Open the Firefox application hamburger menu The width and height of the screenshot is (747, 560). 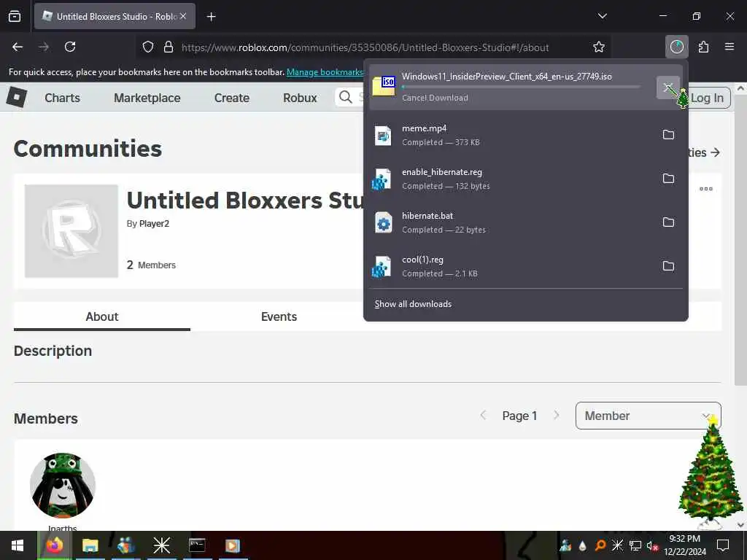click(x=729, y=47)
